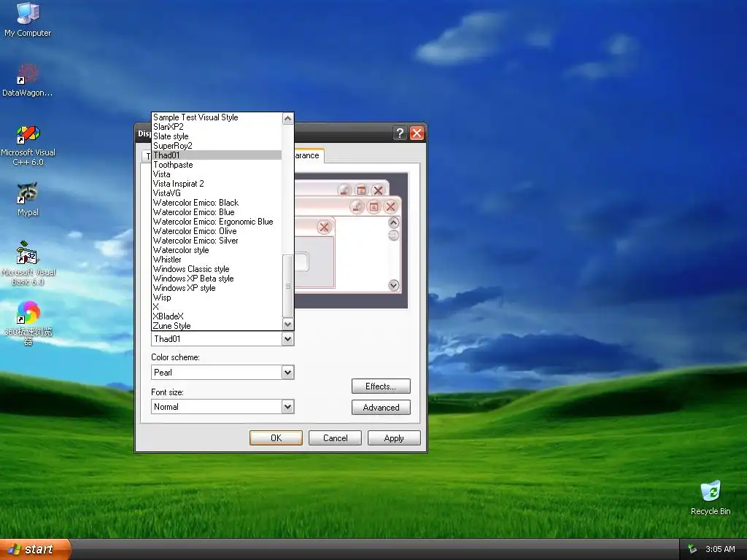Choose SlanXP2 in the style list
This screenshot has width=747, height=560.
(x=217, y=127)
